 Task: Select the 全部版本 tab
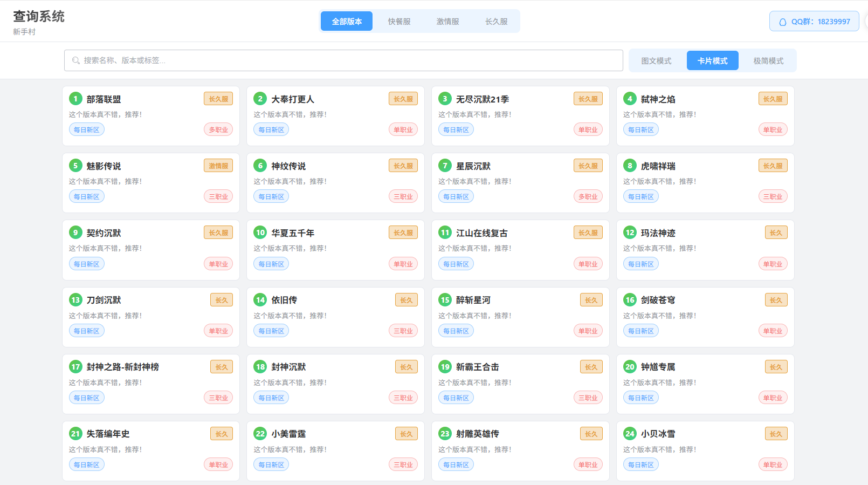click(347, 22)
